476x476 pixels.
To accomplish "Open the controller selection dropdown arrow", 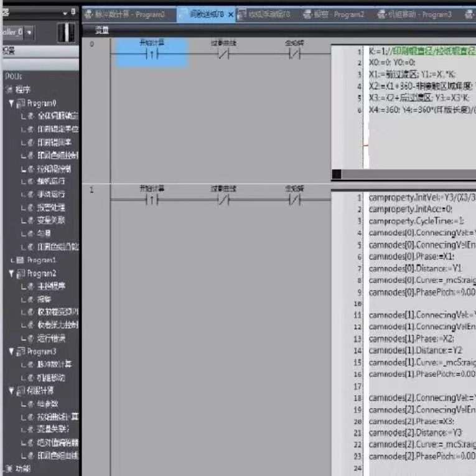I will click(x=29, y=32).
